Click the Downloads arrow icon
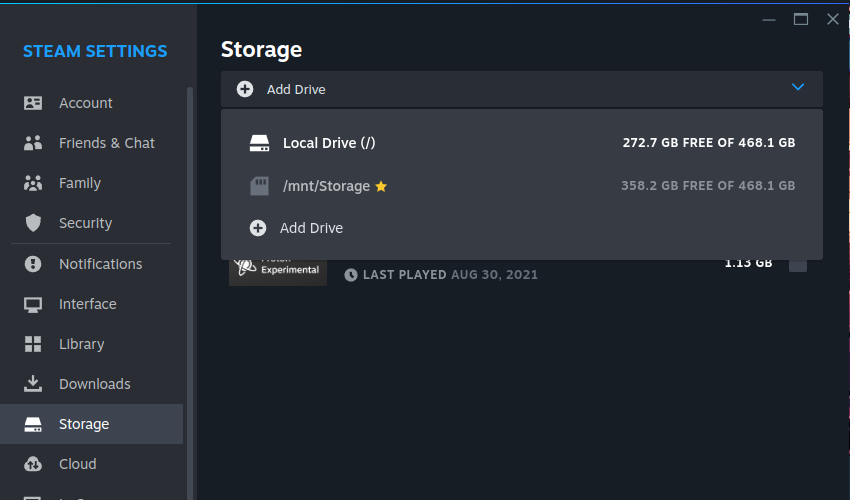This screenshot has height=500, width=850. coord(33,384)
